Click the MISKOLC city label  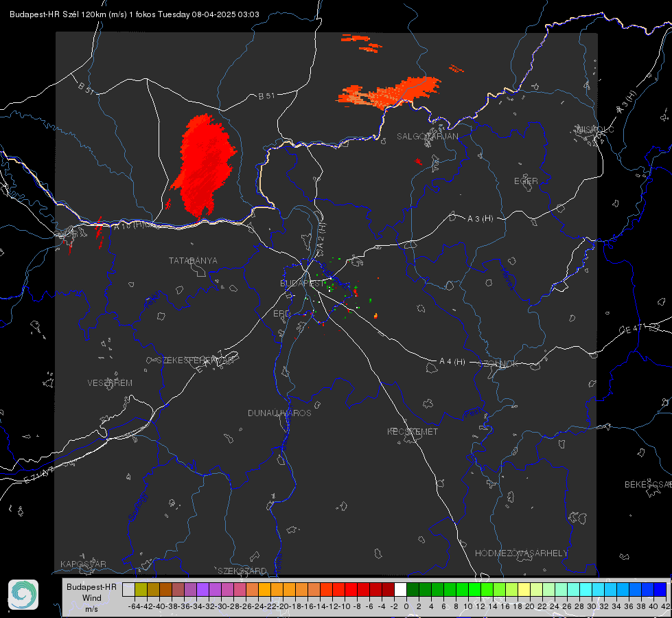[x=595, y=130]
